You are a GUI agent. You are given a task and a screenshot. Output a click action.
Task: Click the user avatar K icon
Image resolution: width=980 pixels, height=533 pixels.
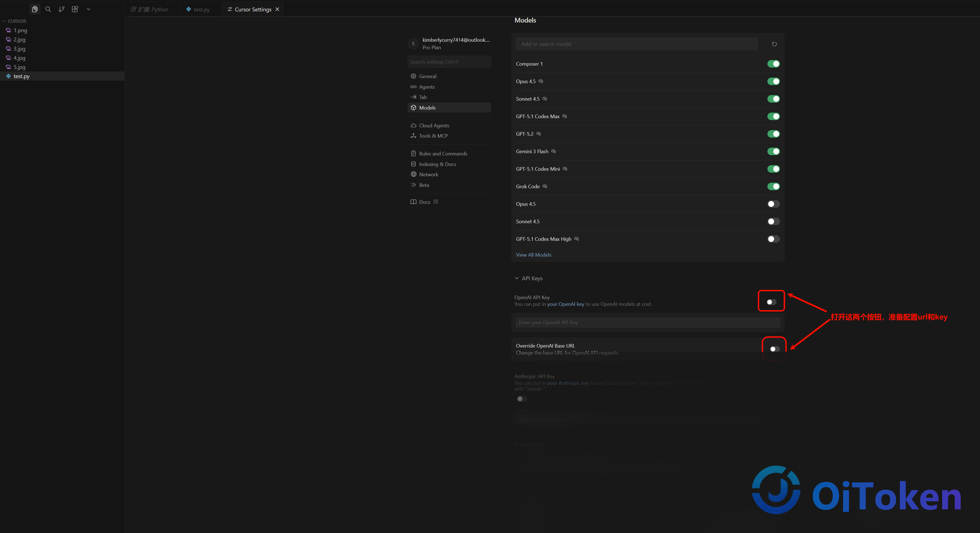(413, 43)
